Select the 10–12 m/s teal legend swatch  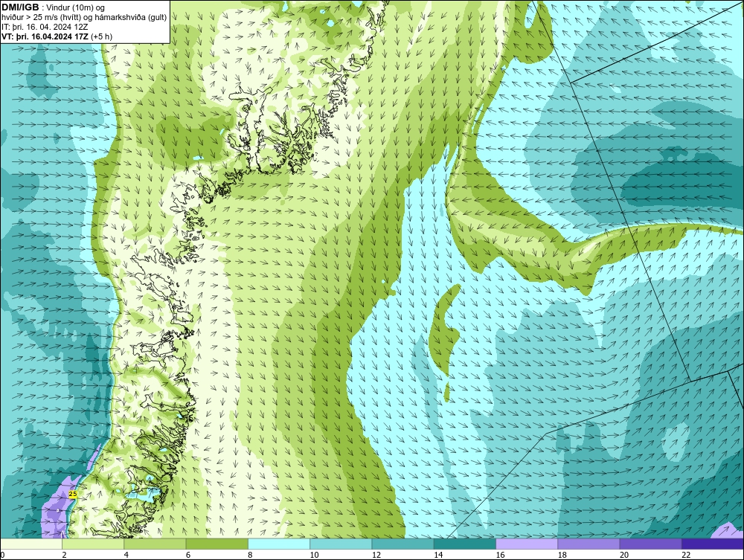point(341,544)
